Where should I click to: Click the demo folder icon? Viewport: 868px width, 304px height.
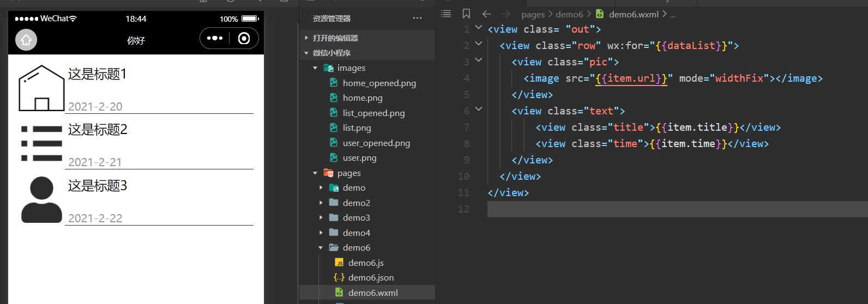click(x=334, y=187)
